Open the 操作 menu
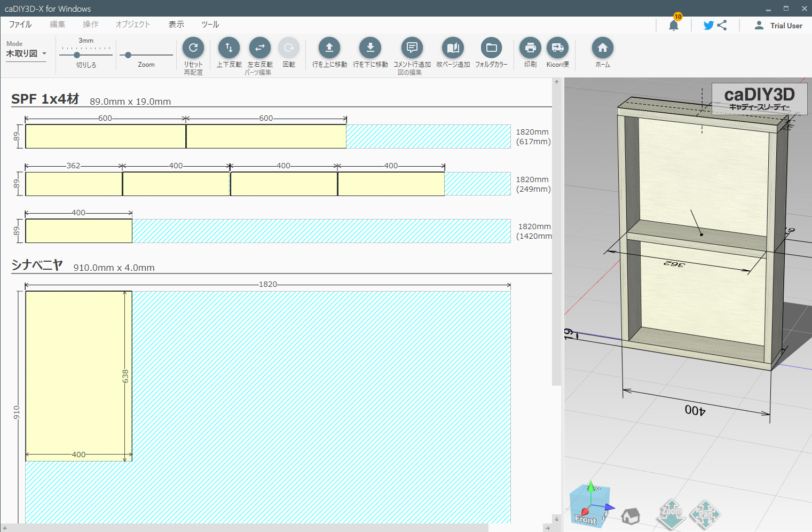The image size is (812, 532). pos(90,25)
